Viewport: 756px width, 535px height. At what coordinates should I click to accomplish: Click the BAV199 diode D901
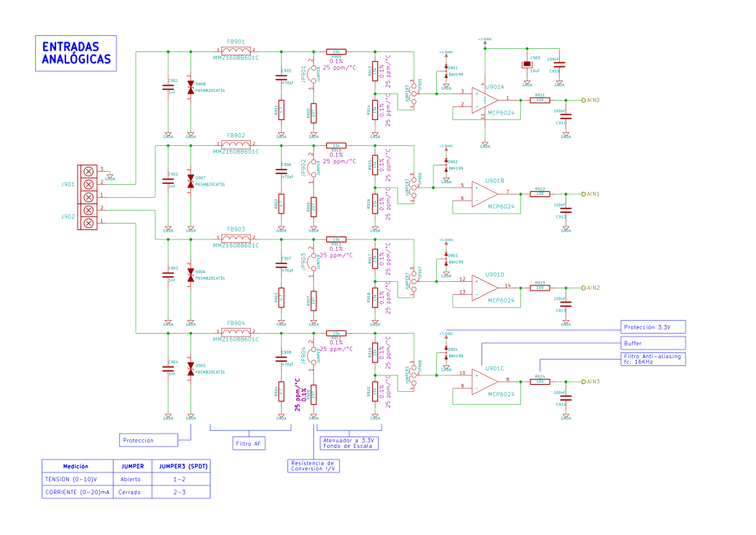point(446,71)
